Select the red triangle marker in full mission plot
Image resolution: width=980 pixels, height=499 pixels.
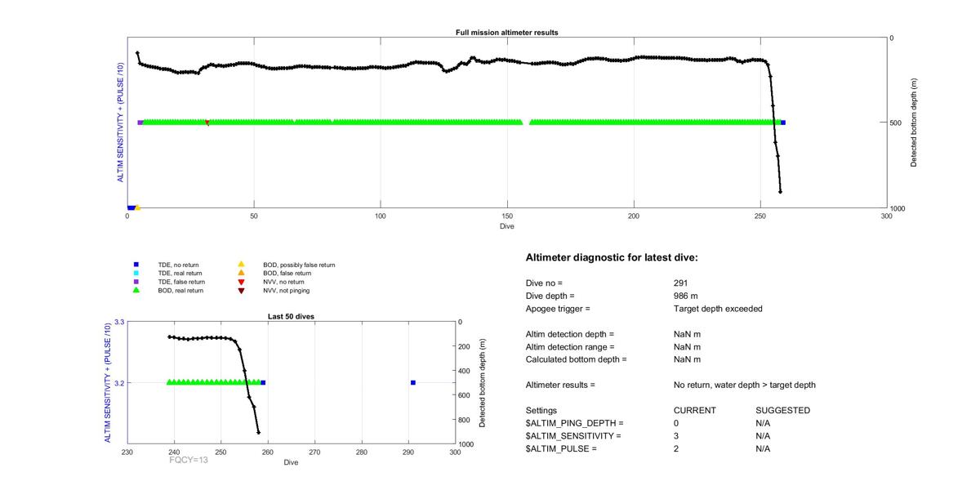click(x=207, y=123)
